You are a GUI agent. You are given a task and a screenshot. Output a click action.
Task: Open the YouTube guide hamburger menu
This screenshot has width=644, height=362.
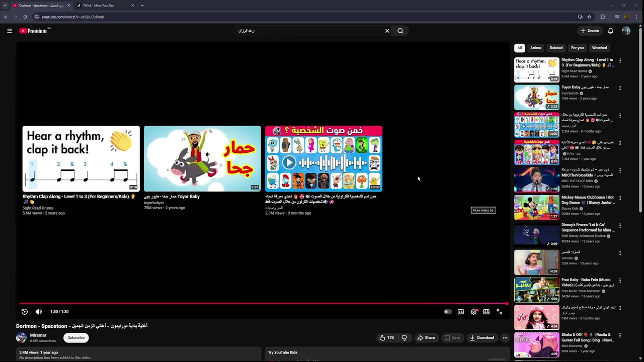point(10,31)
